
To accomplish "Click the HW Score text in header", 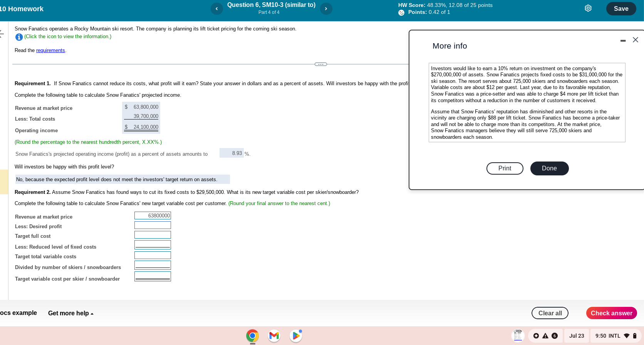I will 445,5.
